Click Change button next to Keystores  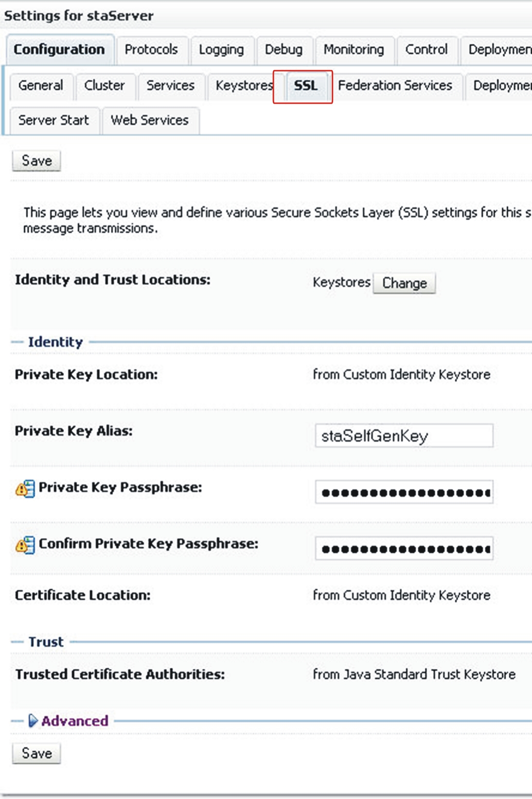404,283
